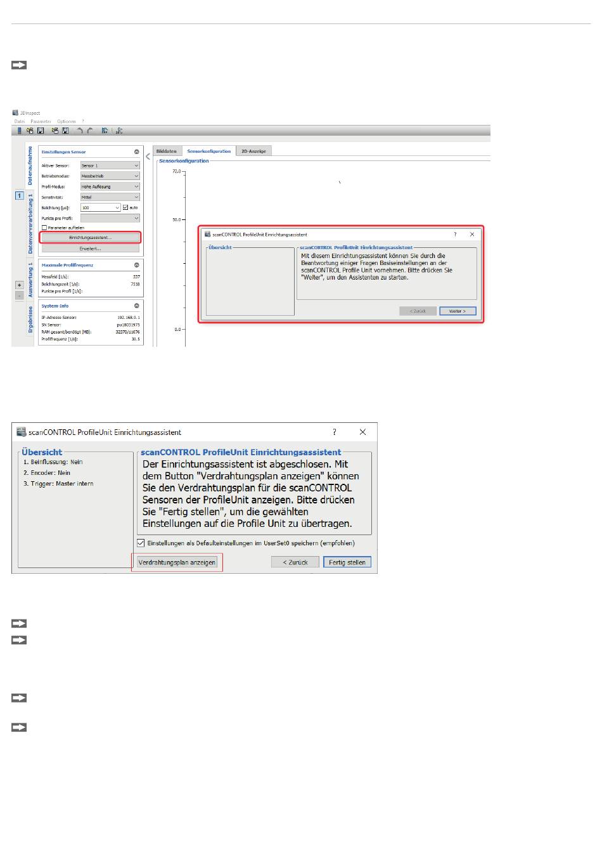602x868 pixels.
Task: Click the Belichtungszeit value 7518
Action: 135,284
